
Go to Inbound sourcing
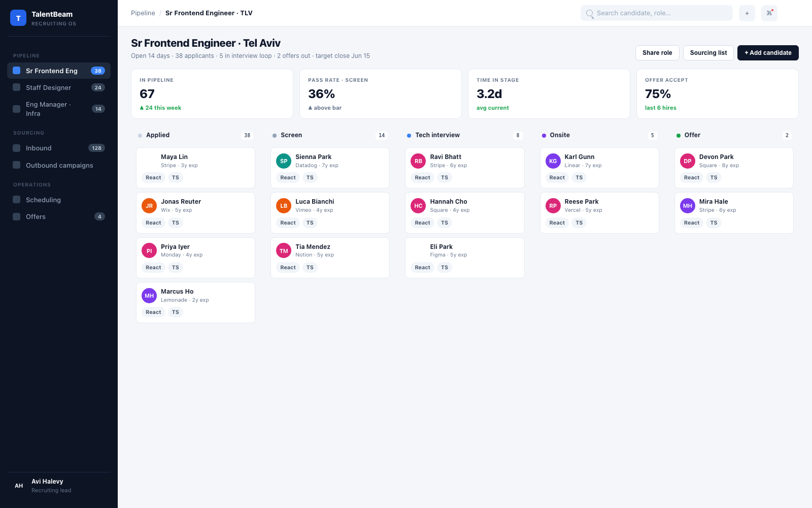[59, 148]
